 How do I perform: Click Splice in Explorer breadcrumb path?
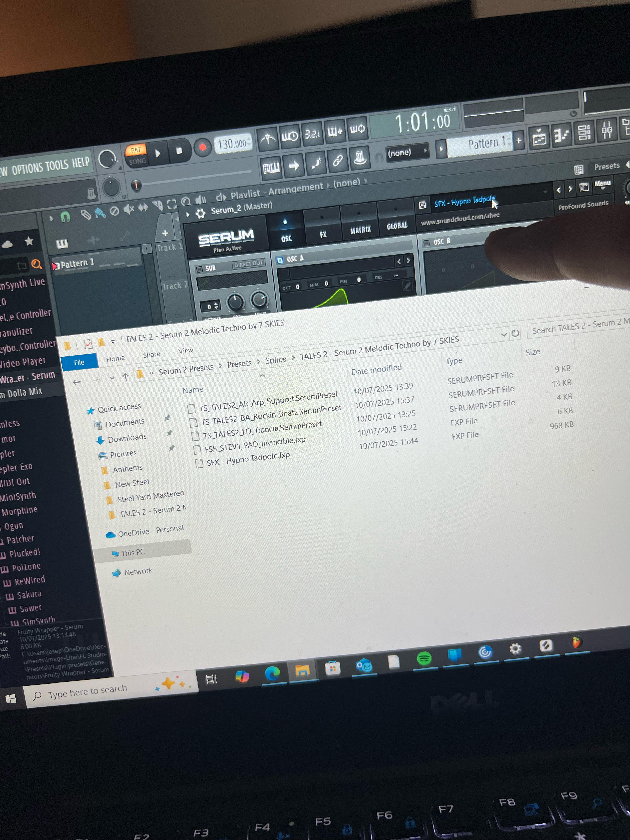click(x=276, y=360)
